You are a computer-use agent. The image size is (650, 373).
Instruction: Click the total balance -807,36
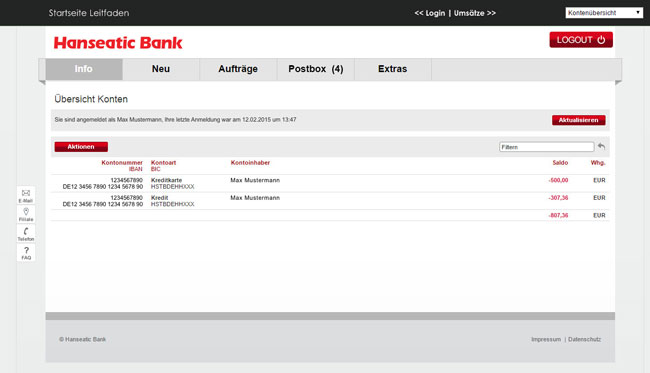(x=558, y=215)
